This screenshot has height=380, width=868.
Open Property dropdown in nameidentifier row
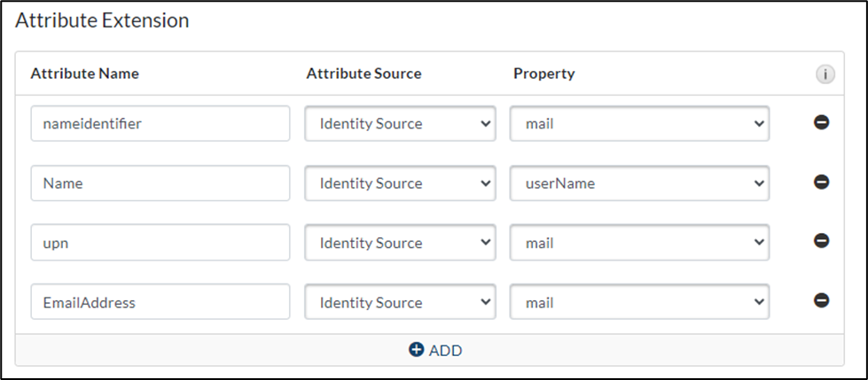tap(639, 124)
